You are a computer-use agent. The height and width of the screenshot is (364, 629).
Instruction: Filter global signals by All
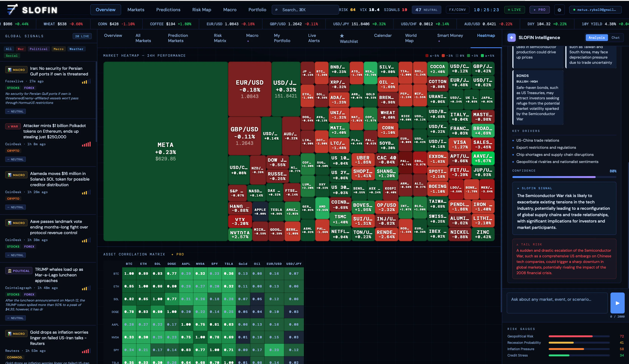click(9, 49)
